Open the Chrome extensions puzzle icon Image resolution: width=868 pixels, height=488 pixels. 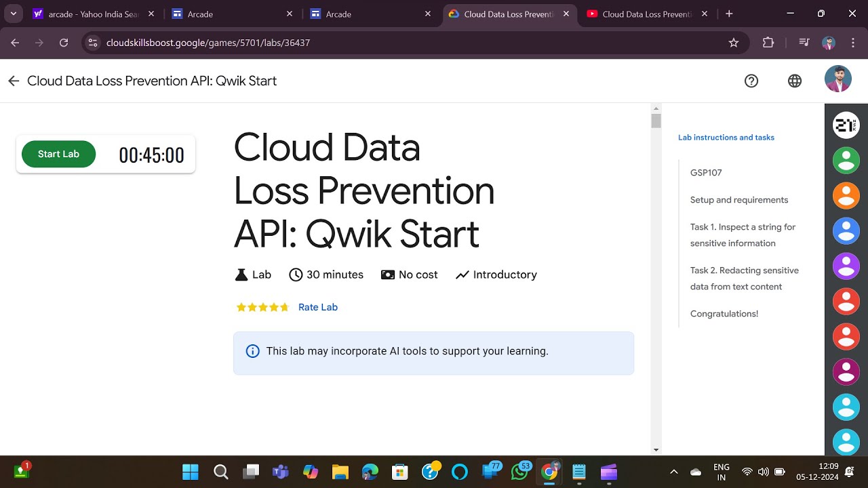tap(768, 43)
